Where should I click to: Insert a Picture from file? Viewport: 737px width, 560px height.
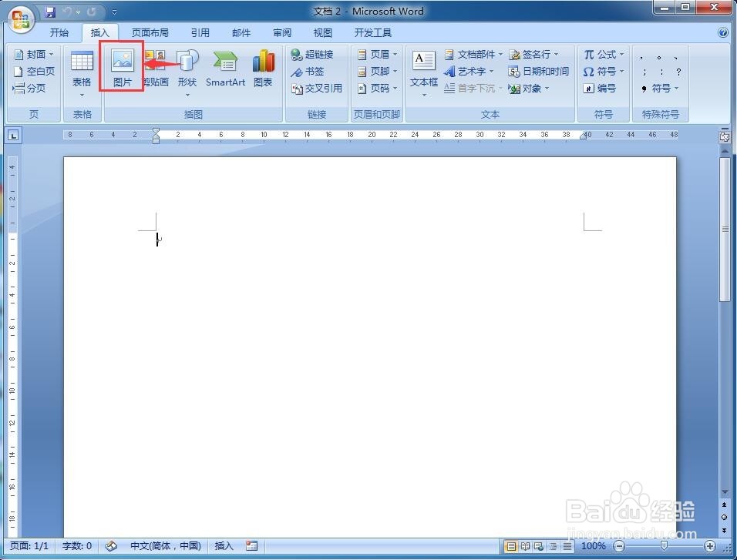coord(123,68)
